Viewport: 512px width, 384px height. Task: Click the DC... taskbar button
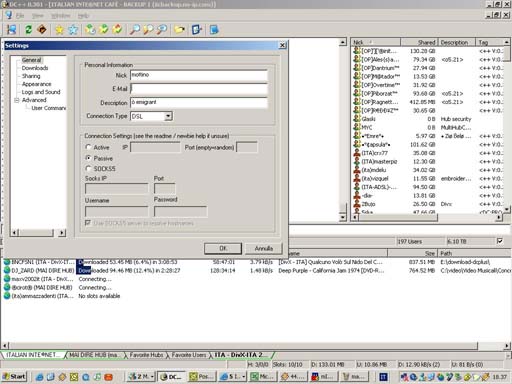pos(171,377)
